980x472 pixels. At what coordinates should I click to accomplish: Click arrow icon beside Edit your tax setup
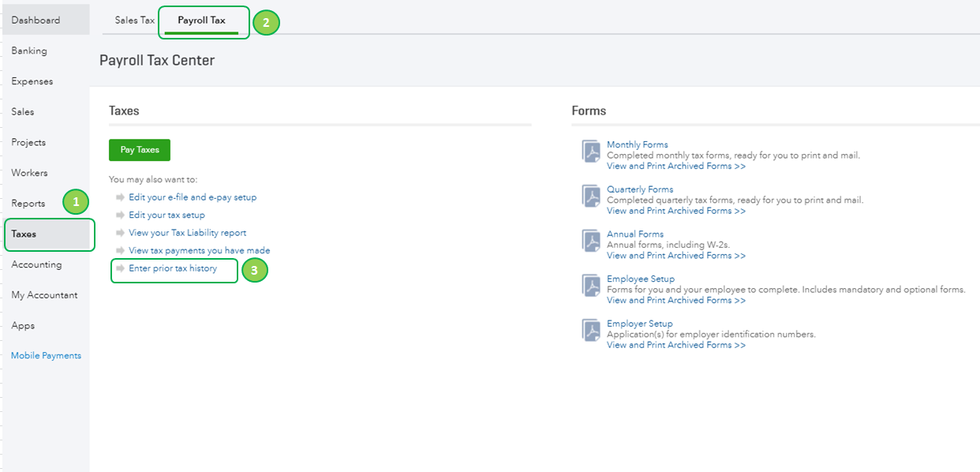click(x=120, y=215)
